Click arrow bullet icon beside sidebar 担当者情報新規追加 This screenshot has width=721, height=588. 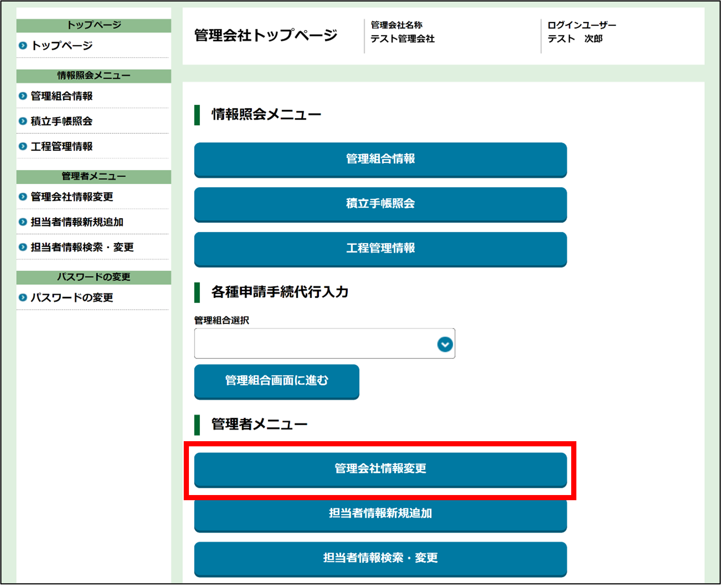23,222
